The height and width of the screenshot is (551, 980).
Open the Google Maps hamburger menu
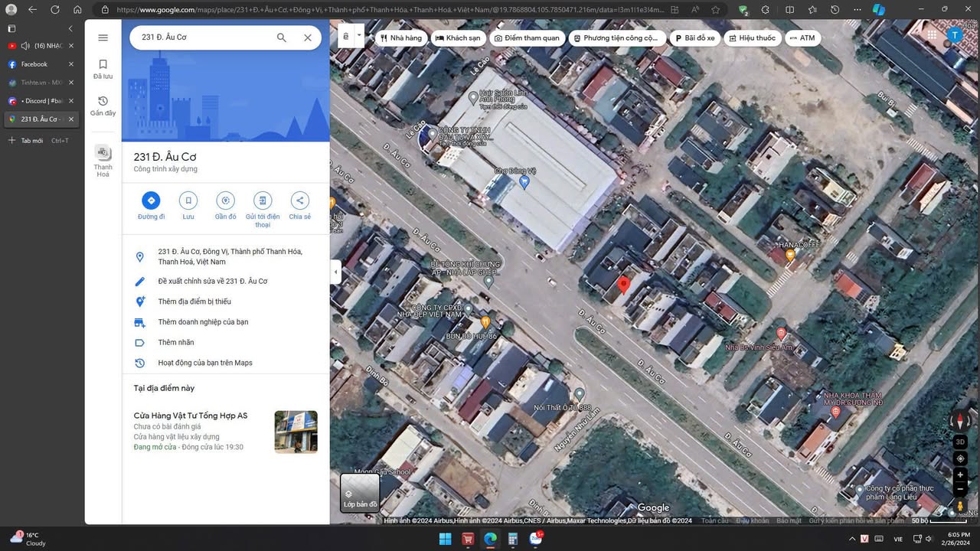pyautogui.click(x=103, y=37)
